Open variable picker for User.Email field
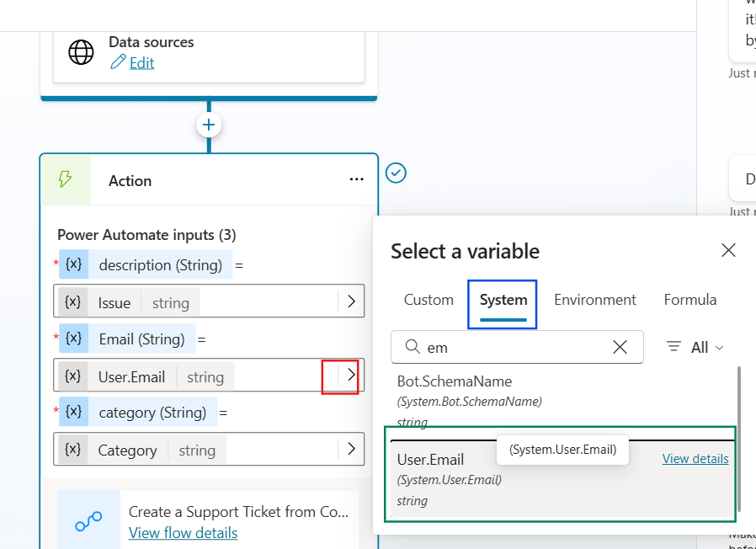756x549 pixels. pos(352,375)
